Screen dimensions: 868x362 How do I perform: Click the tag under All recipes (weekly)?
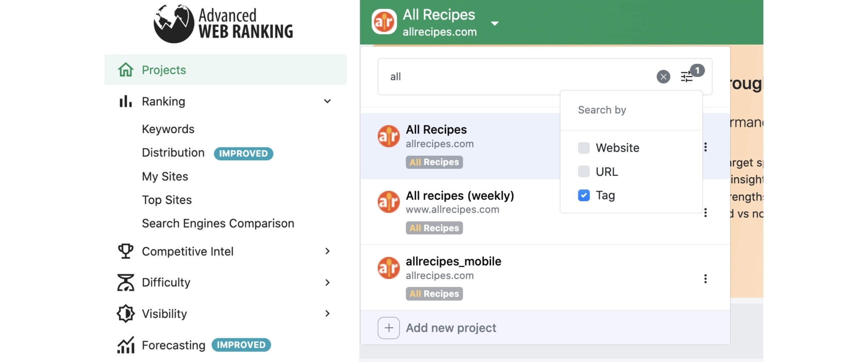click(x=434, y=228)
